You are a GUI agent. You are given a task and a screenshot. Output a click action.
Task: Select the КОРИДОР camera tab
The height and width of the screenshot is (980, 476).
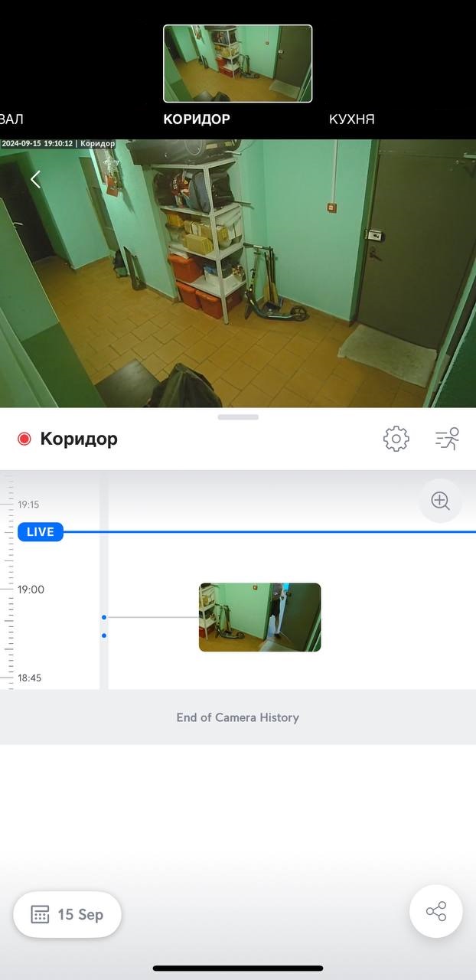click(x=197, y=119)
